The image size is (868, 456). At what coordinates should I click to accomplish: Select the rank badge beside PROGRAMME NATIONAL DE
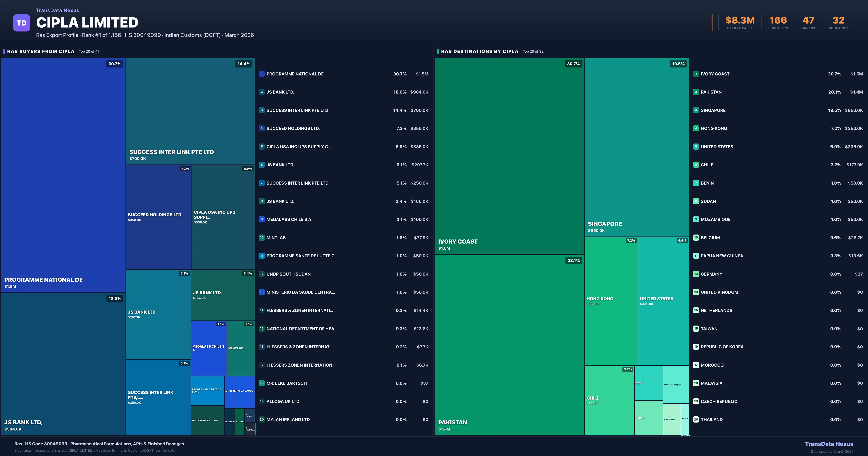click(261, 73)
